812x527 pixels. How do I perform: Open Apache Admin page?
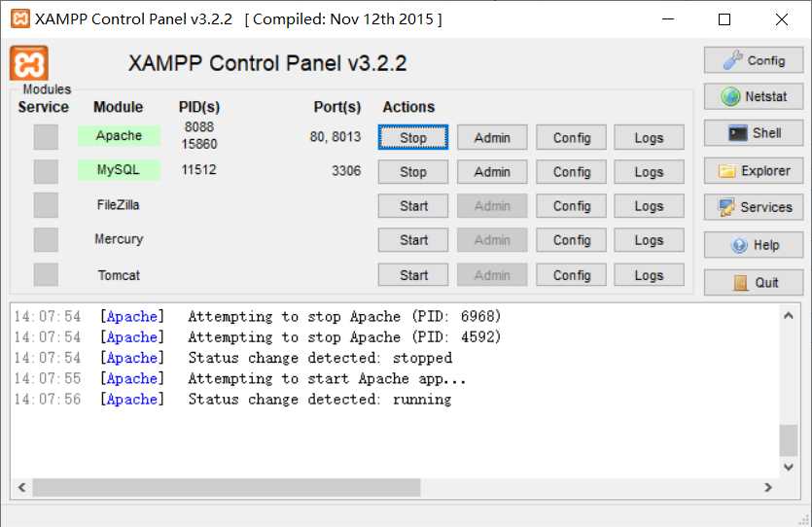pos(492,137)
